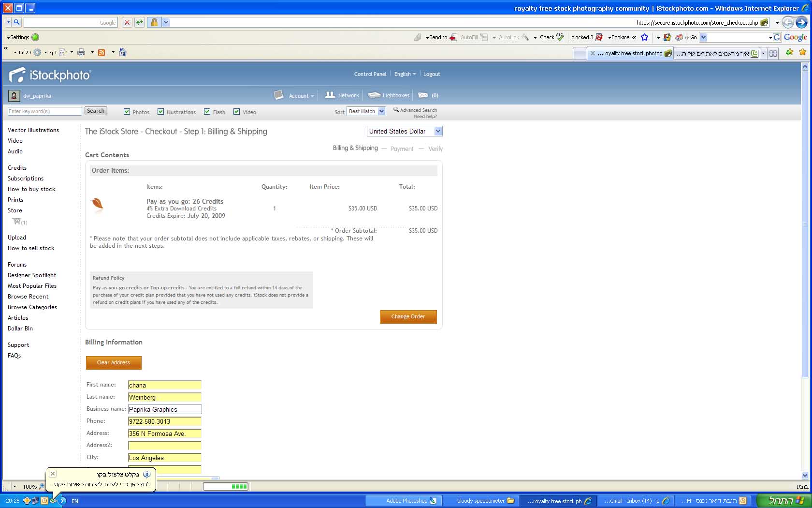Image resolution: width=812 pixels, height=508 pixels.
Task: Open the Tools gear icon
Action: (37, 52)
